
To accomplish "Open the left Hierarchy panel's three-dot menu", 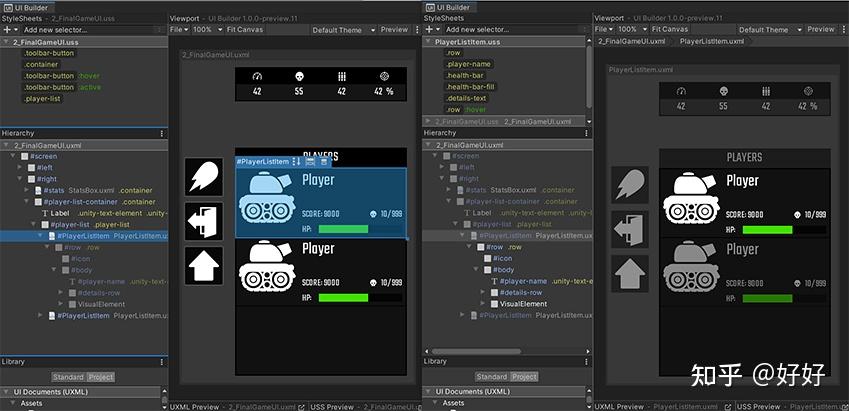I will [x=162, y=133].
